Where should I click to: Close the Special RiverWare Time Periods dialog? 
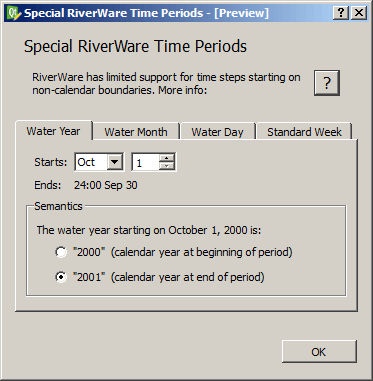(x=359, y=13)
